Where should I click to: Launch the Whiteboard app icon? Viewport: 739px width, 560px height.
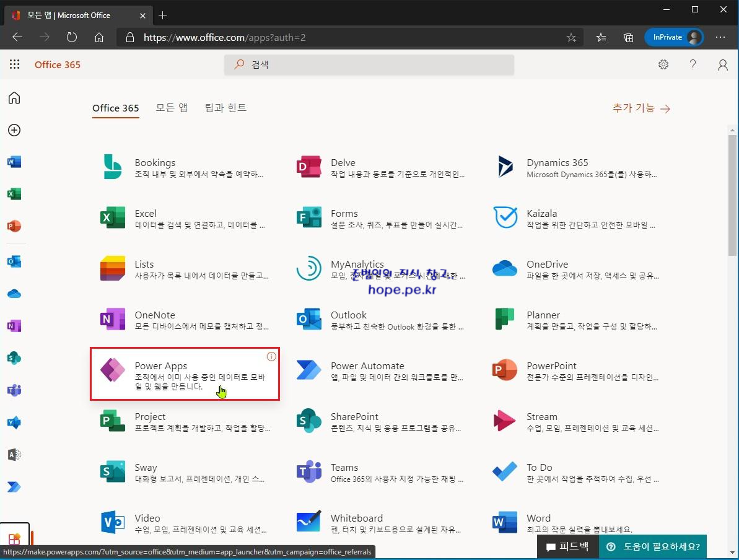pyautogui.click(x=308, y=522)
